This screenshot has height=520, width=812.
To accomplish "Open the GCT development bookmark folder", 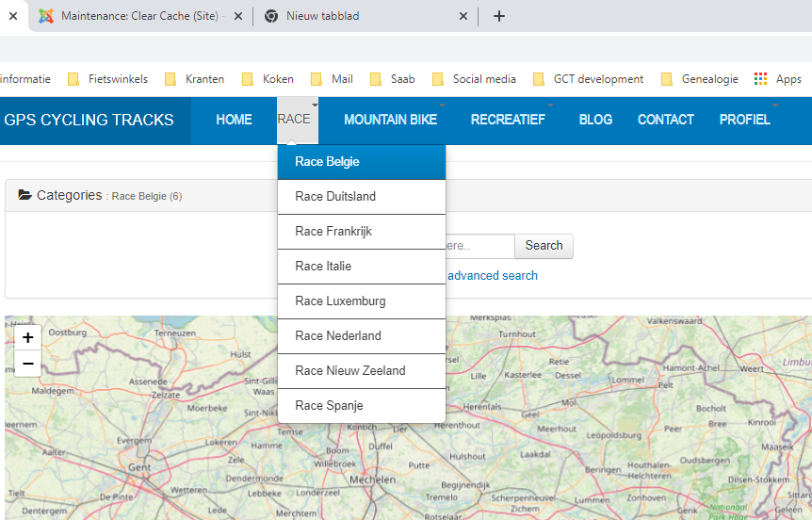I will pos(588,79).
